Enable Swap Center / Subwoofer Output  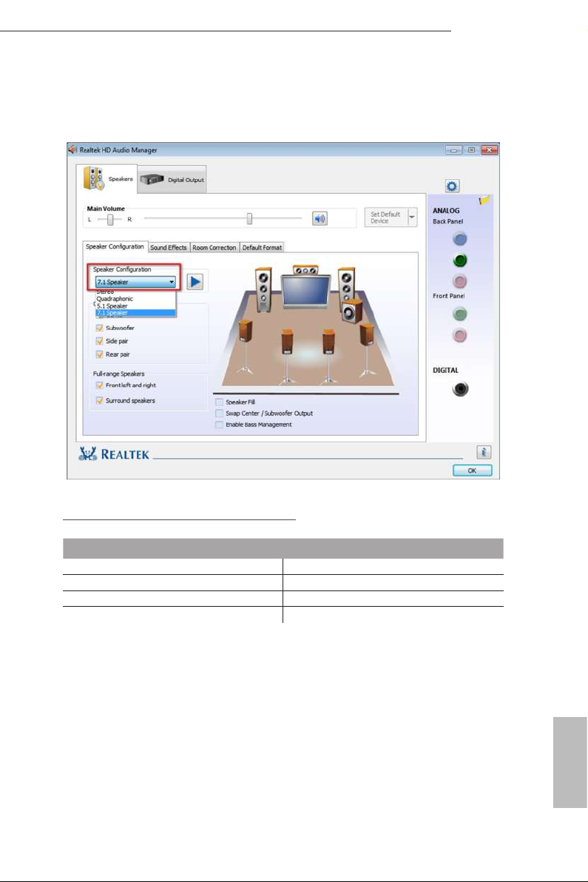pos(219,414)
